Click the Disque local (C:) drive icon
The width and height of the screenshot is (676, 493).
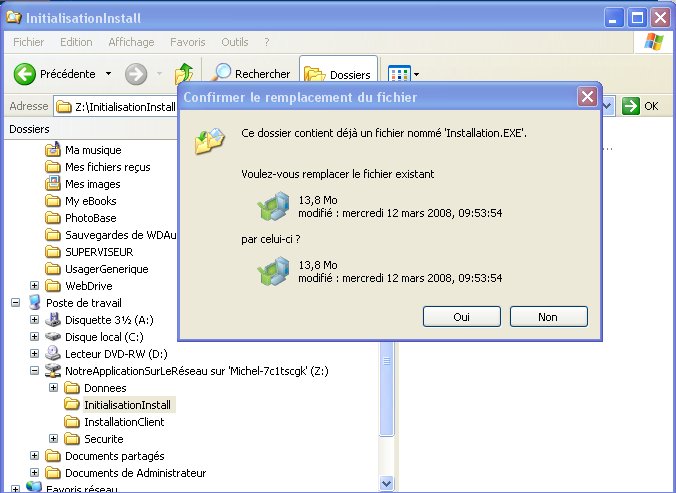click(x=53, y=337)
